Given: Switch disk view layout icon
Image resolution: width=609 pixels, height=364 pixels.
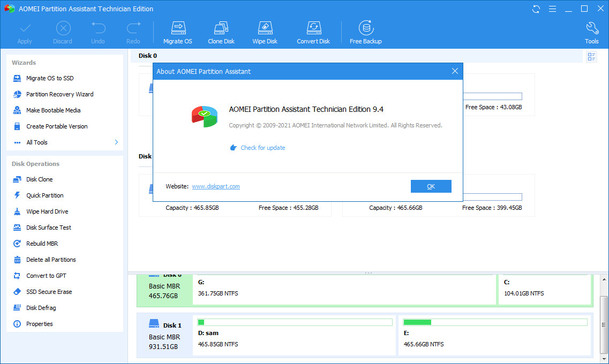Looking at the screenshot, I should (x=591, y=57).
